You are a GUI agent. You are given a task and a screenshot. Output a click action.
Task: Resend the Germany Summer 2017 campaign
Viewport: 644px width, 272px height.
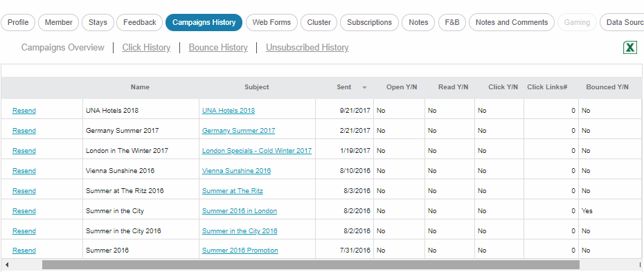click(x=24, y=131)
